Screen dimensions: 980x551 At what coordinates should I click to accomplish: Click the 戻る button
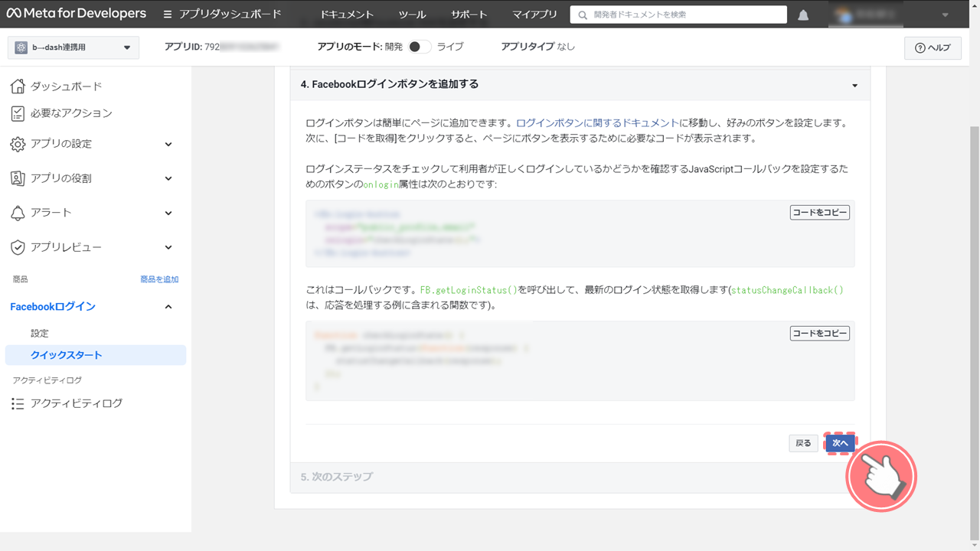coord(803,443)
